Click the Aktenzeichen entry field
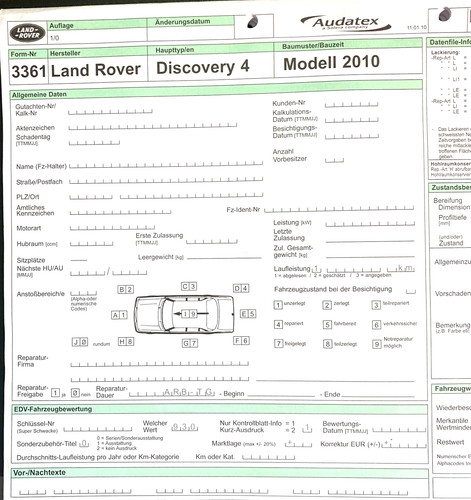The image size is (471, 500). (153, 126)
